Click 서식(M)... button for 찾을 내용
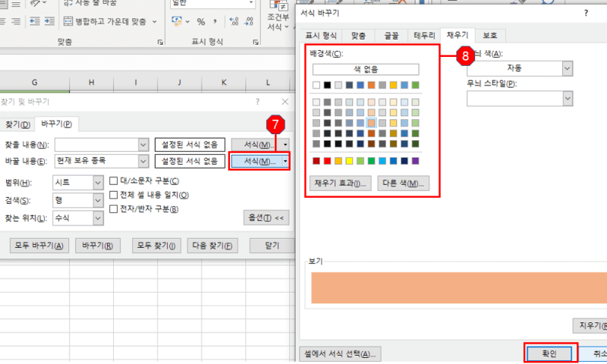607x364 pixels. coord(256,145)
